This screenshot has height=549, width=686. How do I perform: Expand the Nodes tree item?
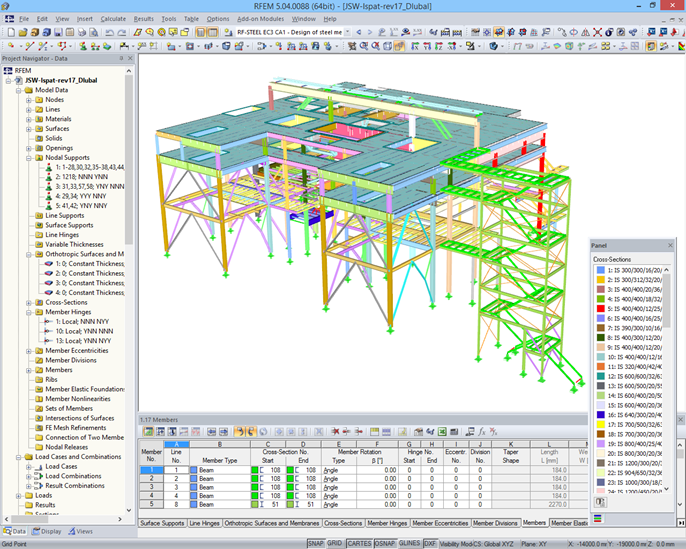tap(28, 100)
